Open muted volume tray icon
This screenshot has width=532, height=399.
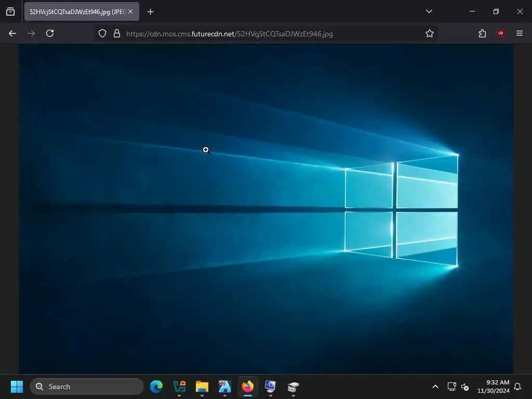(465, 387)
